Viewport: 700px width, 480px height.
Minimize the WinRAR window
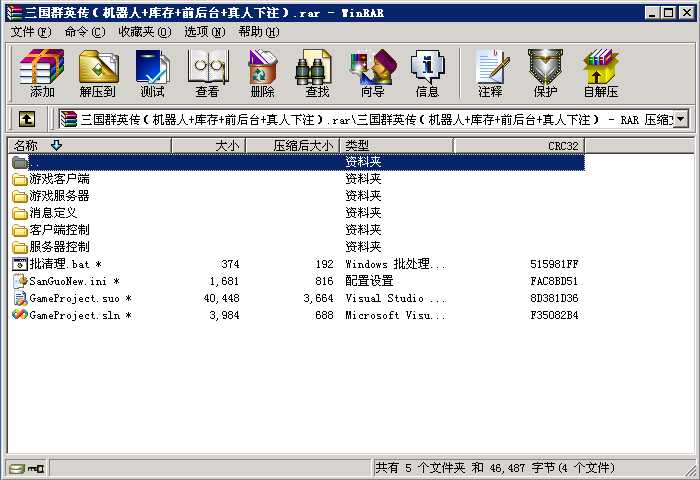coord(652,13)
